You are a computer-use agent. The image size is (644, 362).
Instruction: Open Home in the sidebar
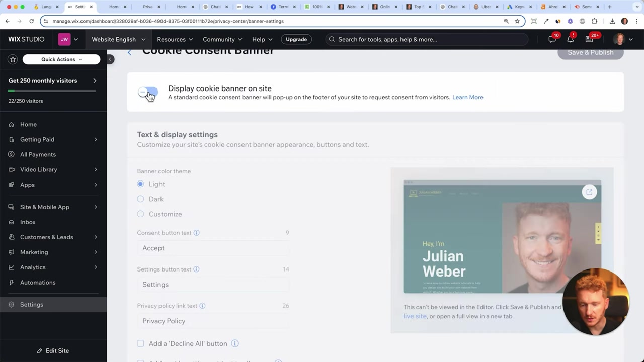(x=53, y=124)
